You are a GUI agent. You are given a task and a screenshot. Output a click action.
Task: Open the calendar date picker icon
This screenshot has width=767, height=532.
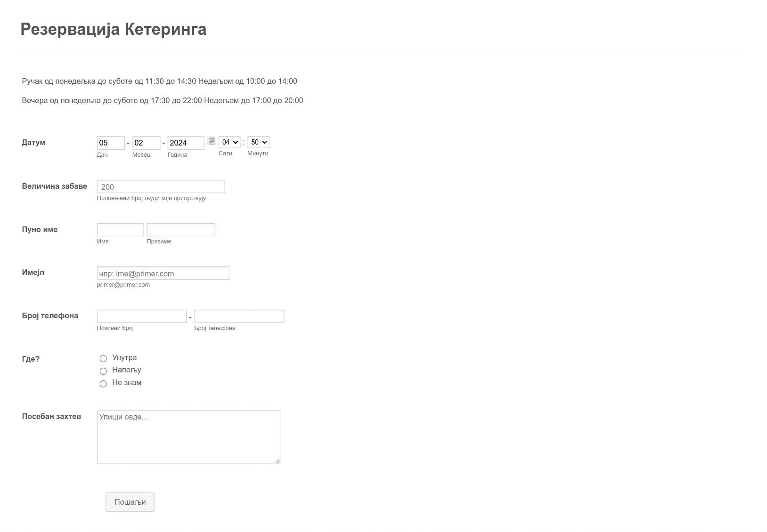(212, 141)
